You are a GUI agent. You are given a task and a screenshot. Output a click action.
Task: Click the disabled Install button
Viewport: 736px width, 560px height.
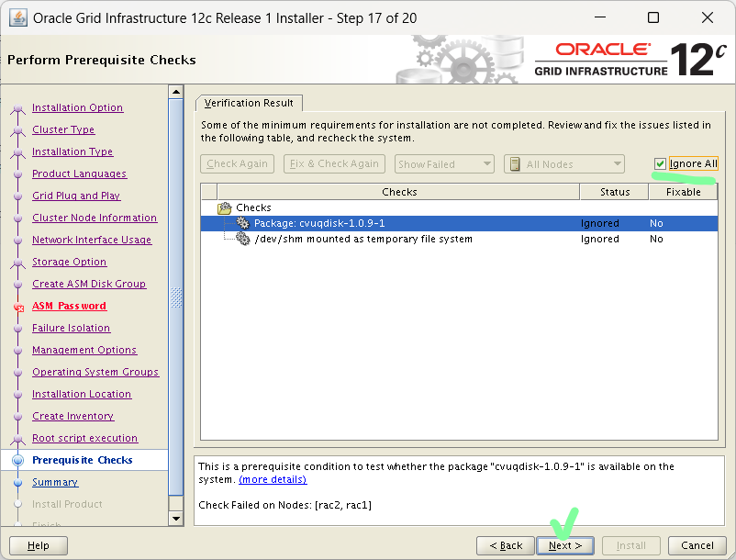pos(630,545)
